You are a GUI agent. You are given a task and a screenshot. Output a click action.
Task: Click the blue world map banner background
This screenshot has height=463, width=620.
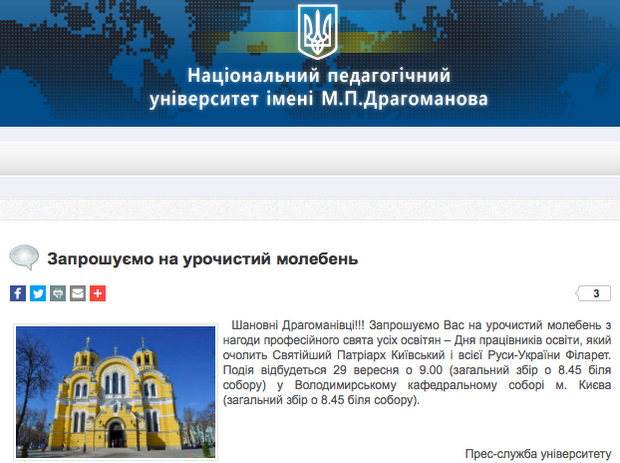coord(520,60)
